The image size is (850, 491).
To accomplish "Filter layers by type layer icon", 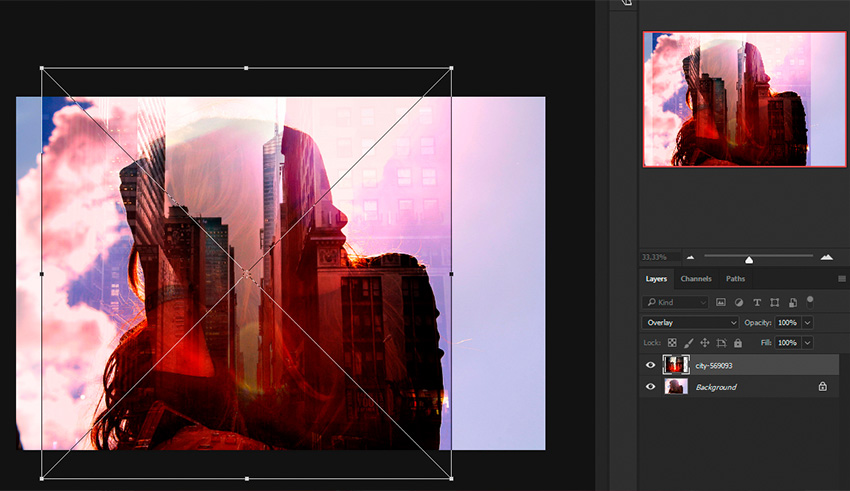I will (757, 302).
